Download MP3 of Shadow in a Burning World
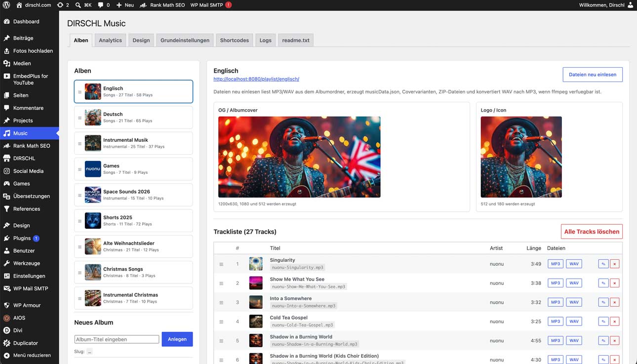The height and width of the screenshot is (364, 637). [556, 341]
